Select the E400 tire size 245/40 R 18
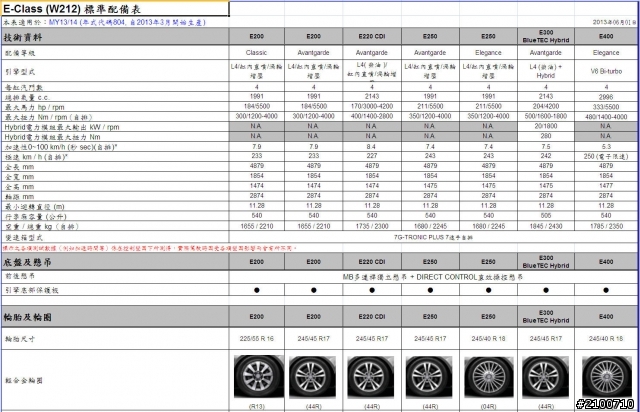 point(606,339)
